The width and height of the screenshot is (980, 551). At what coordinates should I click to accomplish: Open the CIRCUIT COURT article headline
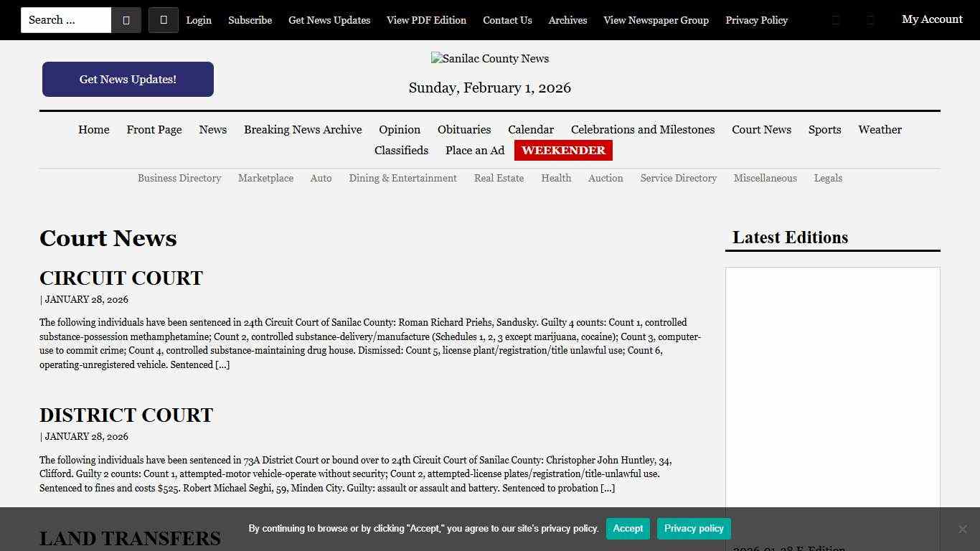pyautogui.click(x=121, y=278)
